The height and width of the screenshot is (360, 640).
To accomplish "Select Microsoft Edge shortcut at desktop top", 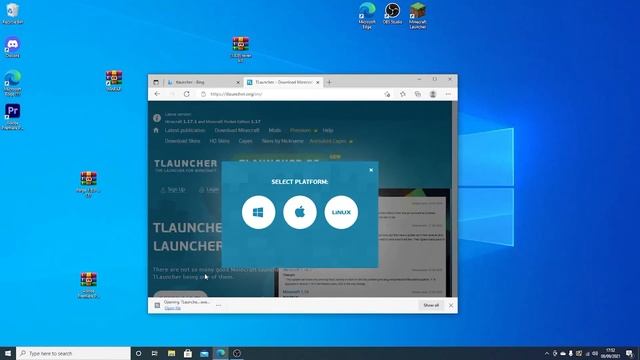I will (367, 16).
